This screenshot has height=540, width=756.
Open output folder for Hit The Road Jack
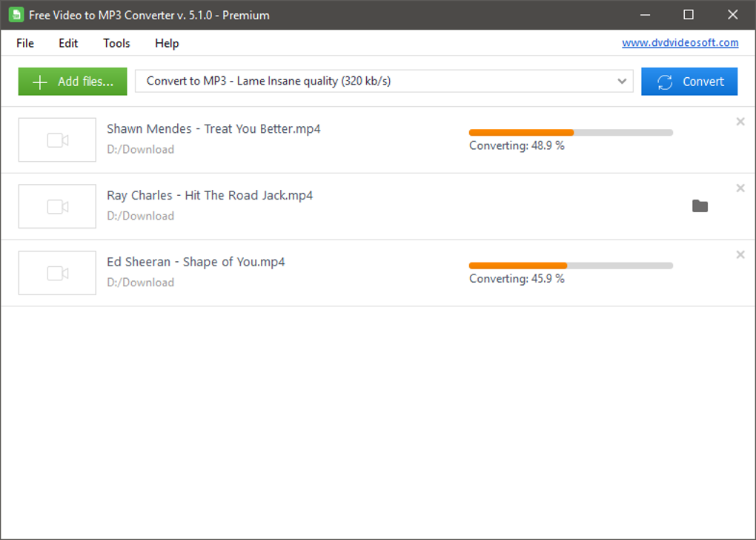tap(700, 205)
